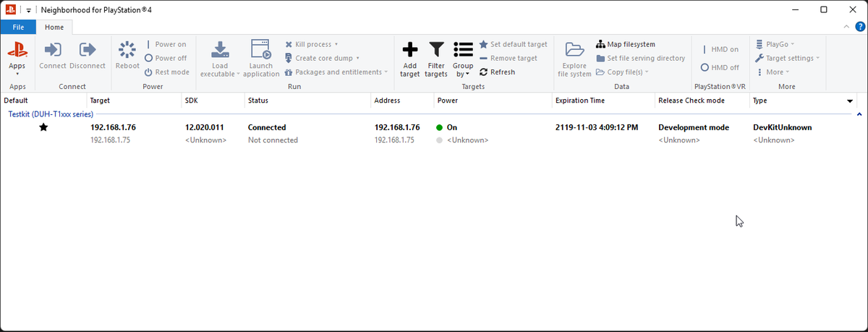Click the Connect icon
This screenshot has height=332, width=868.
pyautogui.click(x=53, y=50)
